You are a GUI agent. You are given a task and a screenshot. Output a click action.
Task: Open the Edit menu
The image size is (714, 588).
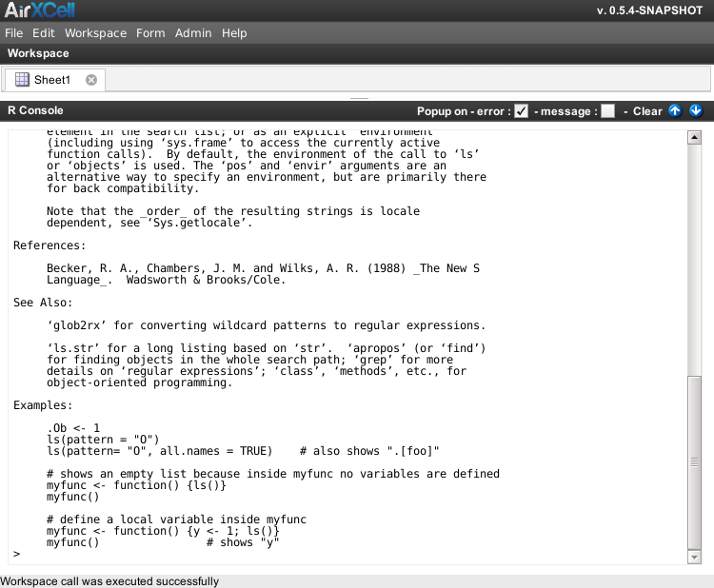click(x=43, y=33)
